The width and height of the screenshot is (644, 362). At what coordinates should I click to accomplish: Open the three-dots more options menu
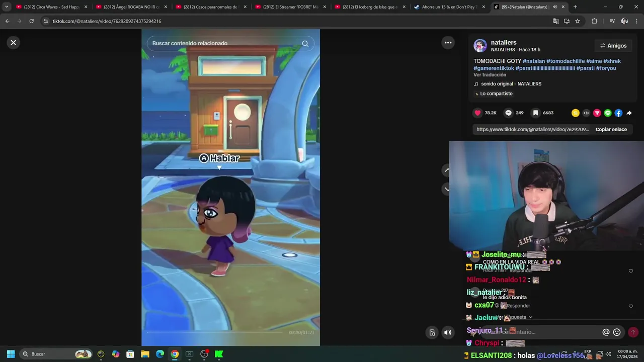[448, 43]
